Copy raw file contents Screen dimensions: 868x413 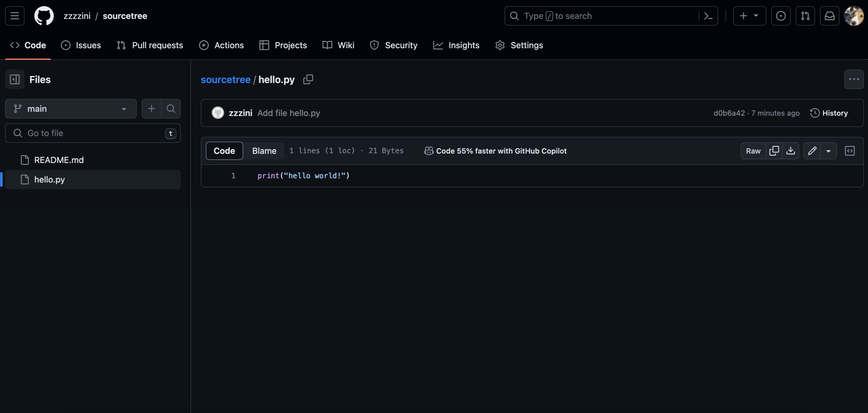[774, 151]
